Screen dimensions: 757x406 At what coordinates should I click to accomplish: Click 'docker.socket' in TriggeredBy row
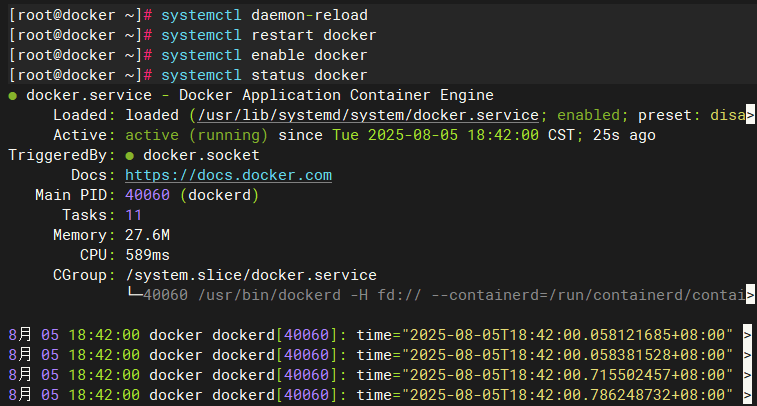coord(201,155)
